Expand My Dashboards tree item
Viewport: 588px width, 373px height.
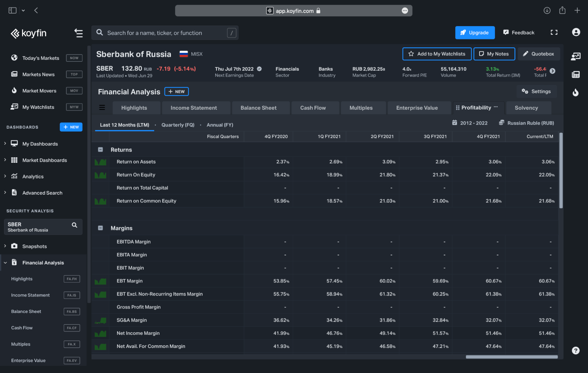click(5, 143)
